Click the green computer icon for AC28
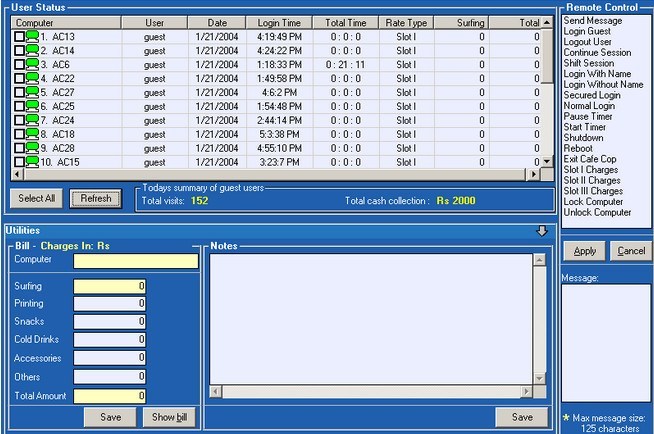This screenshot has height=434, width=654. (32, 148)
